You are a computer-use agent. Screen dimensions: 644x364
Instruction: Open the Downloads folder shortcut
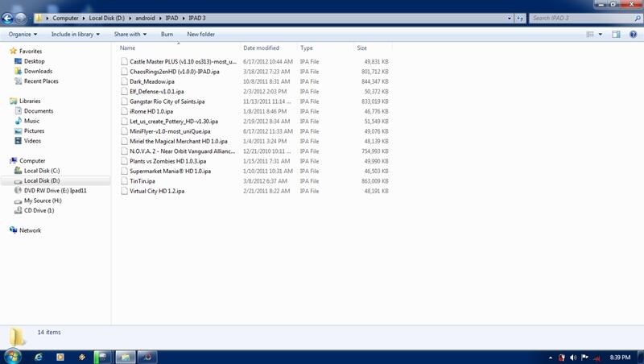pos(38,71)
